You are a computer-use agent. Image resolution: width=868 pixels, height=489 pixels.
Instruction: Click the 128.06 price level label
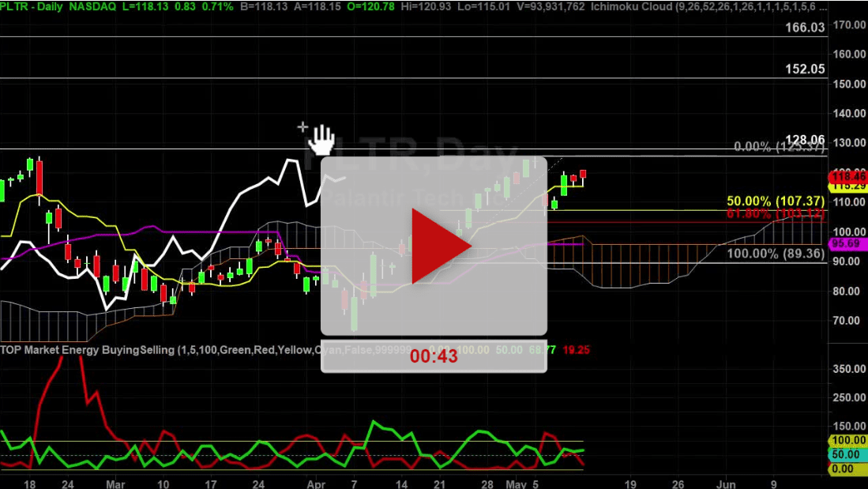[805, 139]
